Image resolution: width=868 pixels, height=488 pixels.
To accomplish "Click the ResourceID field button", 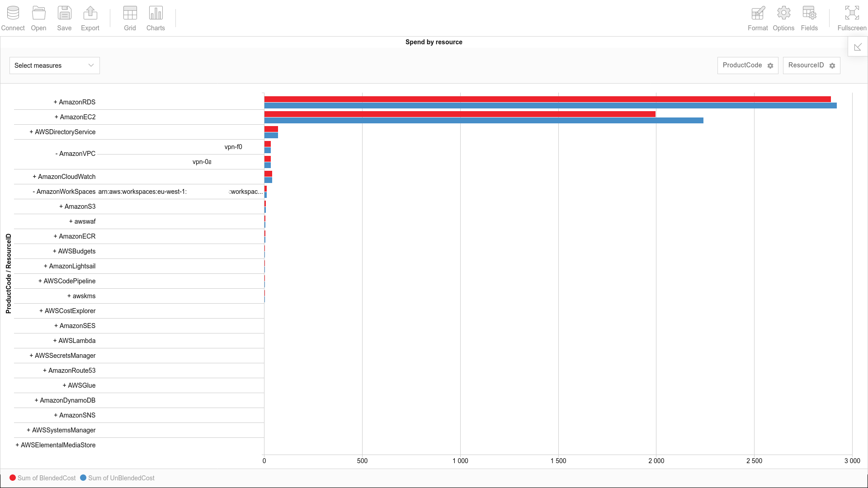I will pos(811,66).
